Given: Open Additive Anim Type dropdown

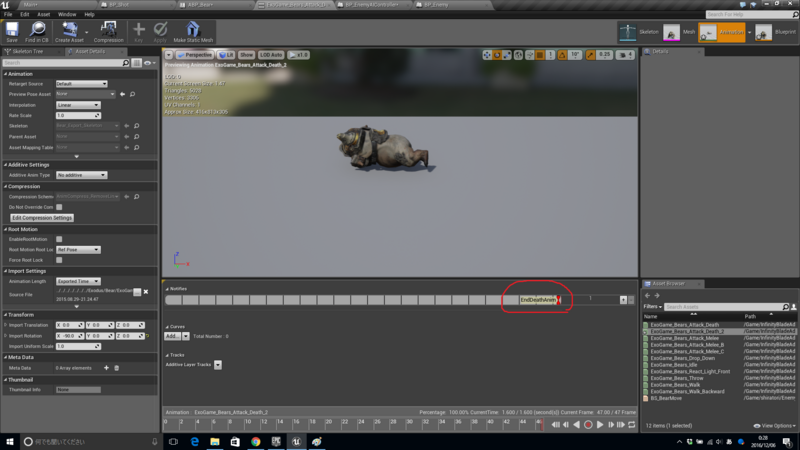Looking at the screenshot, I should click(82, 175).
